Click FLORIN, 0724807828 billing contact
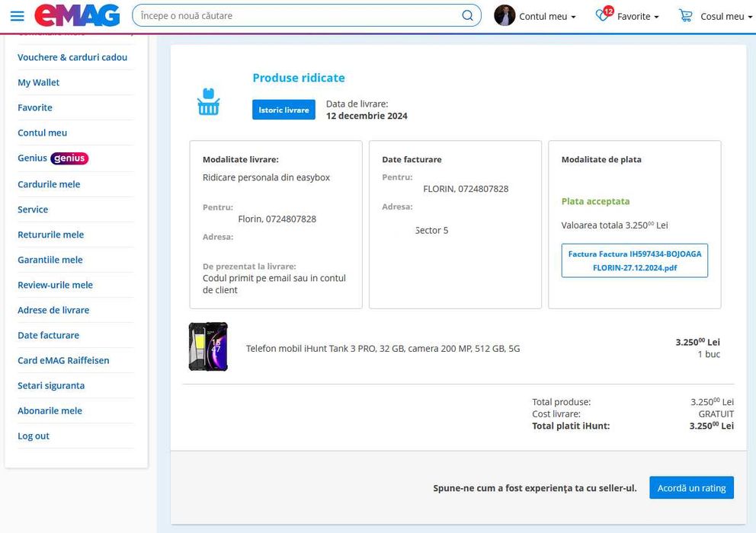 (x=466, y=189)
